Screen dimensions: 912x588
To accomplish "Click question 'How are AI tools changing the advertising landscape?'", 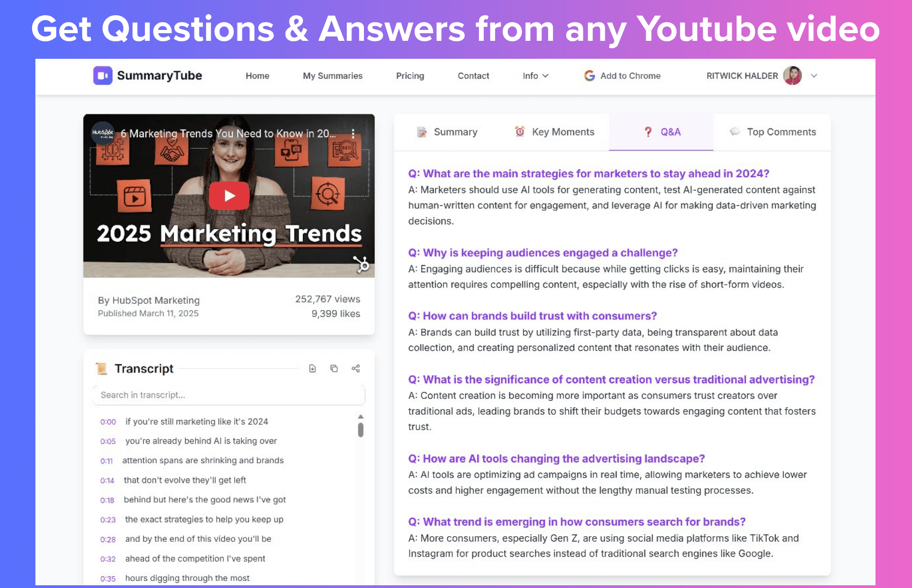I will [557, 458].
